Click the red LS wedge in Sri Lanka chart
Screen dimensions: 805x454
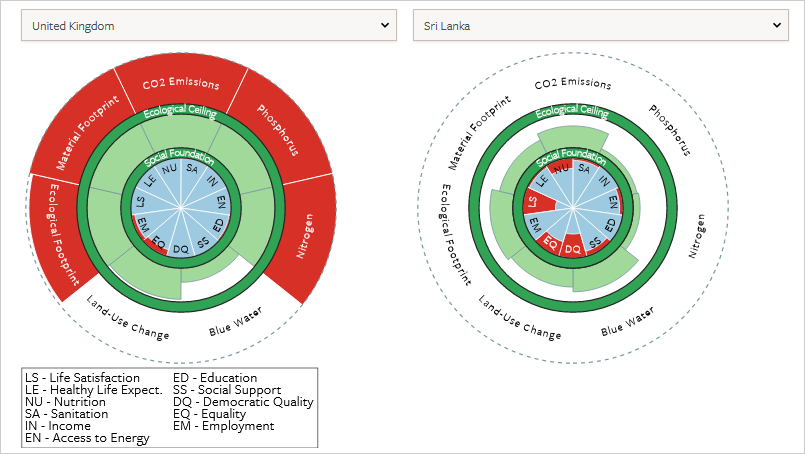531,202
